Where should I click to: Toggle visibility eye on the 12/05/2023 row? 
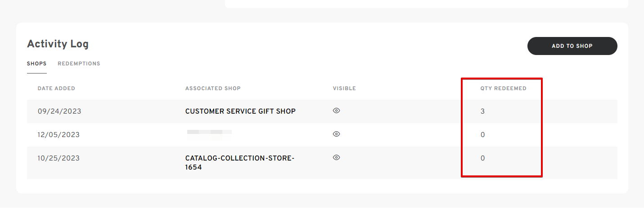336,134
